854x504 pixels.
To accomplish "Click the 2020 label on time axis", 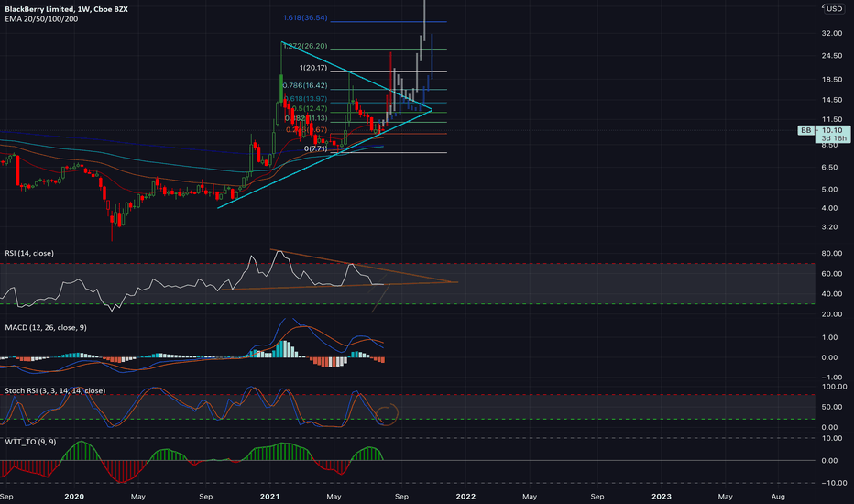I will pos(74,497).
